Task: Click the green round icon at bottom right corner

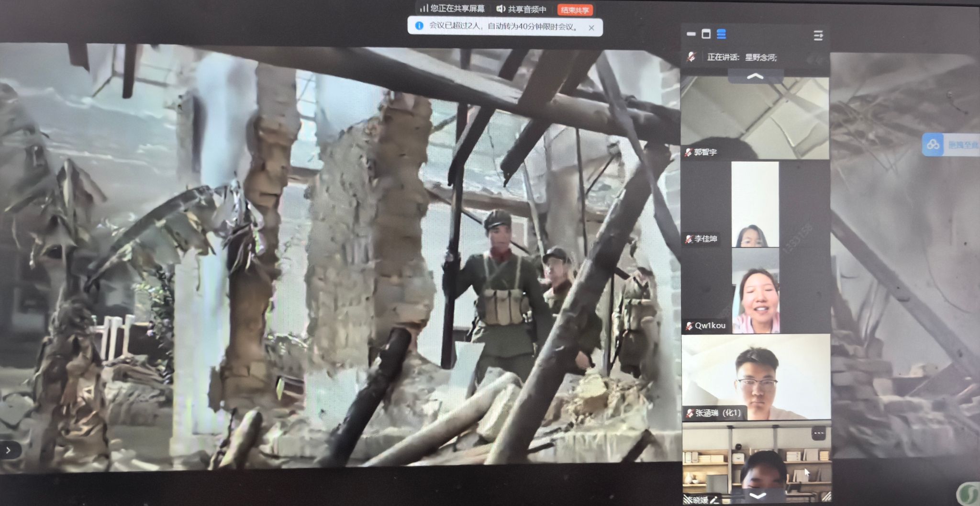Action: point(969,494)
